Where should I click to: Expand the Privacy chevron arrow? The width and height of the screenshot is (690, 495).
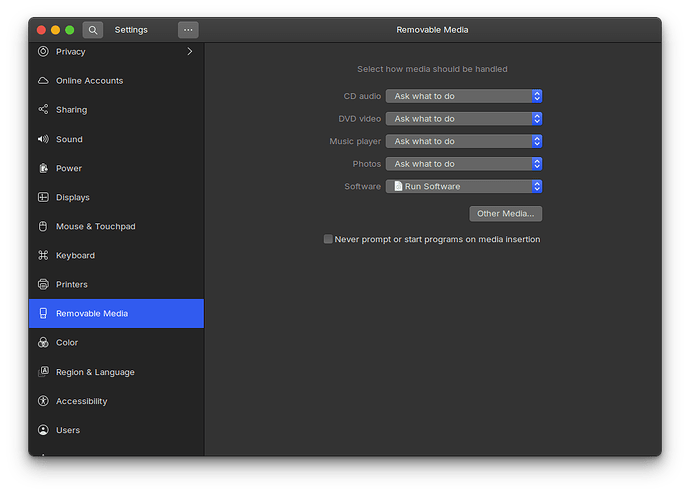[x=190, y=51]
